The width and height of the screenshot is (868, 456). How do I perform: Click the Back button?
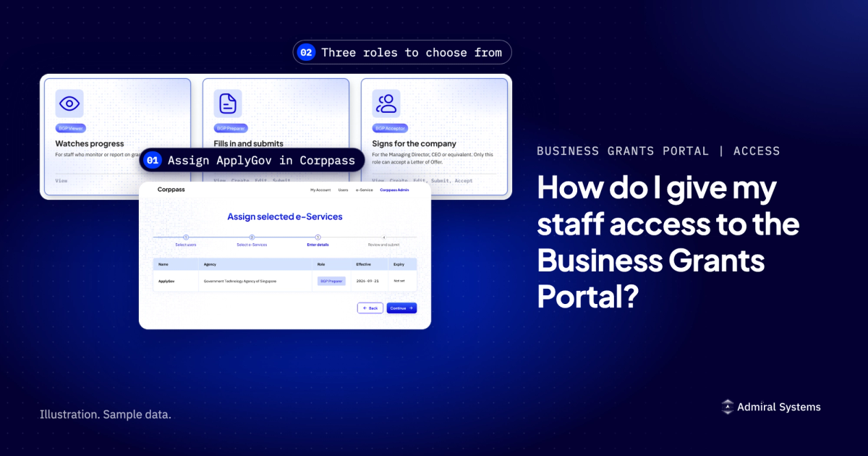pyautogui.click(x=370, y=308)
